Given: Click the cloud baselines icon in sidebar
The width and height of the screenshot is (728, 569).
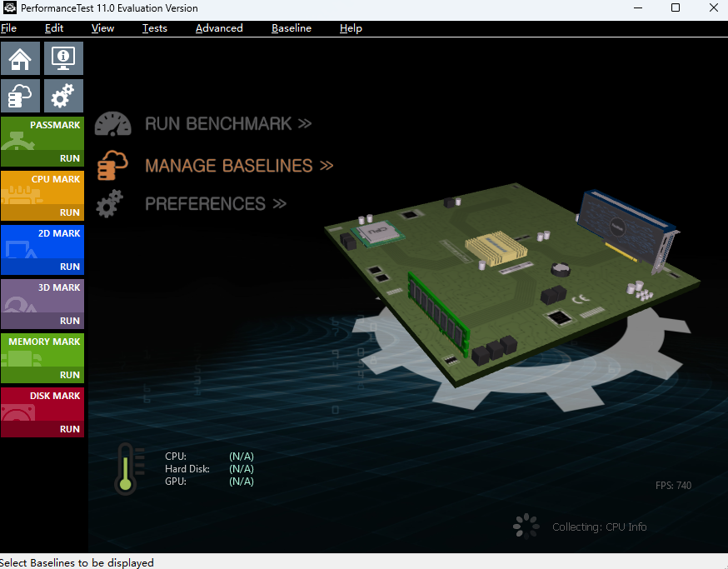Looking at the screenshot, I should pyautogui.click(x=21, y=96).
